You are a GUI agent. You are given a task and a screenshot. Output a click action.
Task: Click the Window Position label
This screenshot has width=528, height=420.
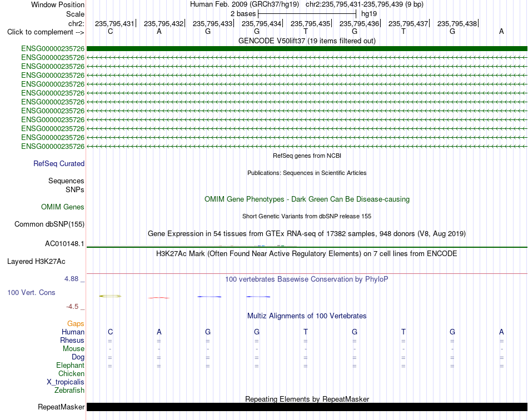coord(58,4)
